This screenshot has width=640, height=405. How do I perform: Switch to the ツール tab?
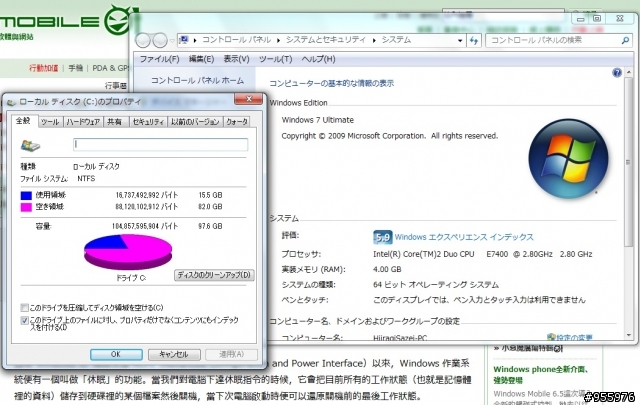coord(50,122)
